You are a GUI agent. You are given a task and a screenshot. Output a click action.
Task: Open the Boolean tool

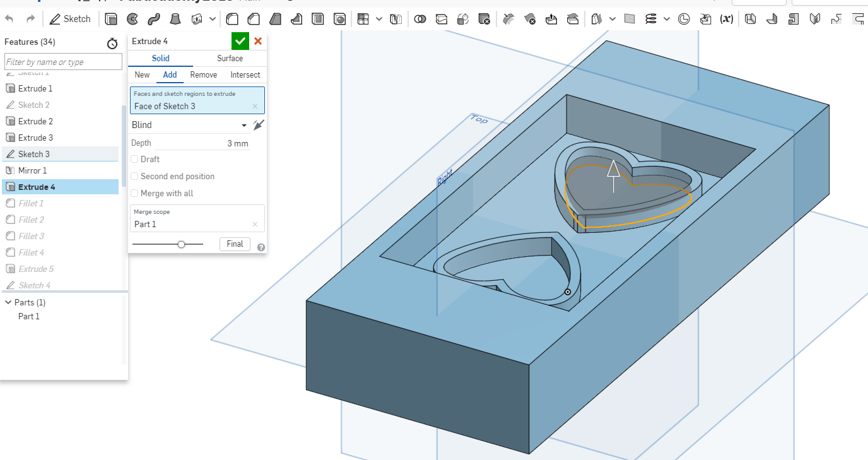419,19
